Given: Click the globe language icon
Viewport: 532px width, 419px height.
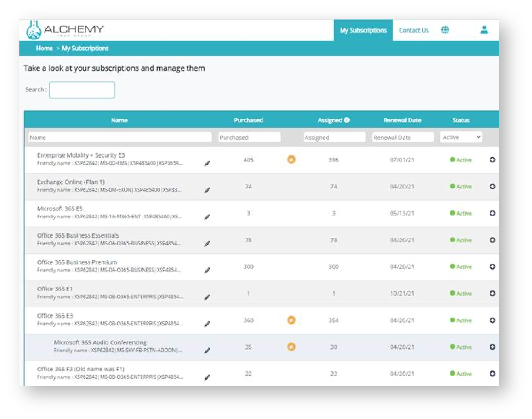Looking at the screenshot, I should (445, 30).
